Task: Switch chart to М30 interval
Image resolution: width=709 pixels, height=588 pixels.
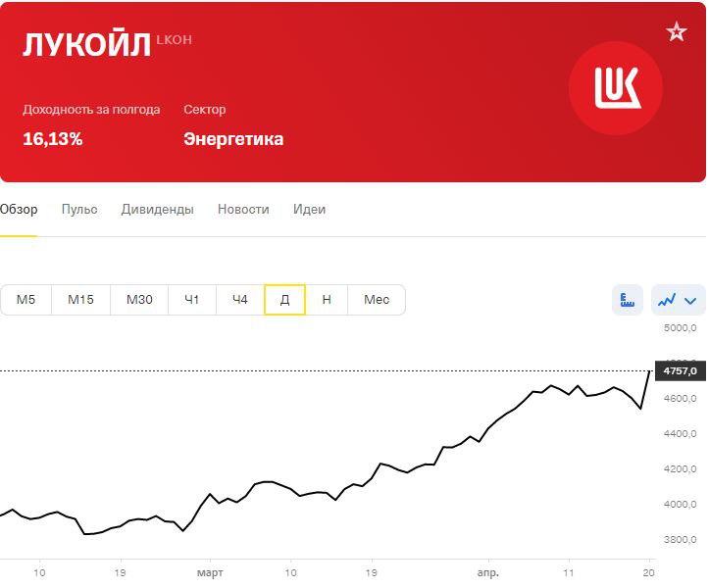Action: coord(139,300)
